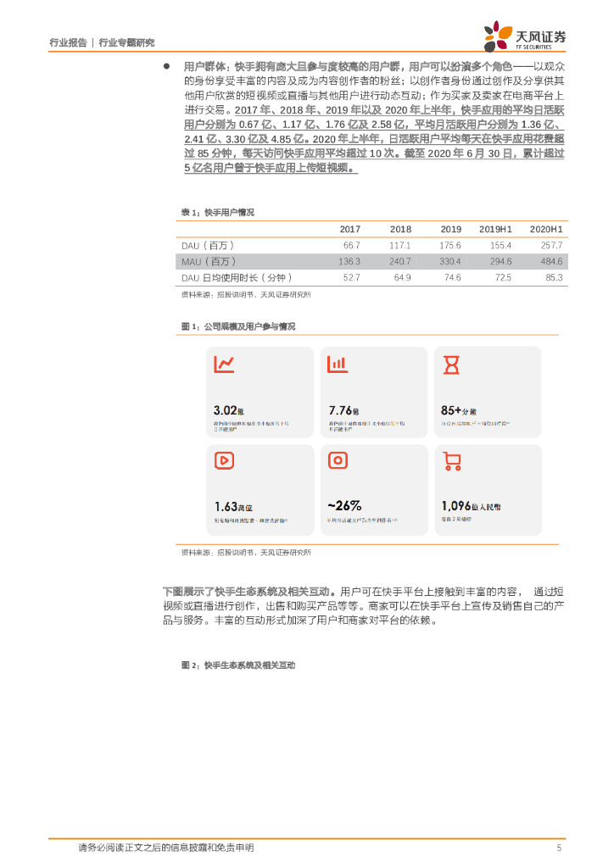Image resolution: width=614 pixels, height=868 pixels.
Task: Click the TF Securities logo
Action: [524, 36]
